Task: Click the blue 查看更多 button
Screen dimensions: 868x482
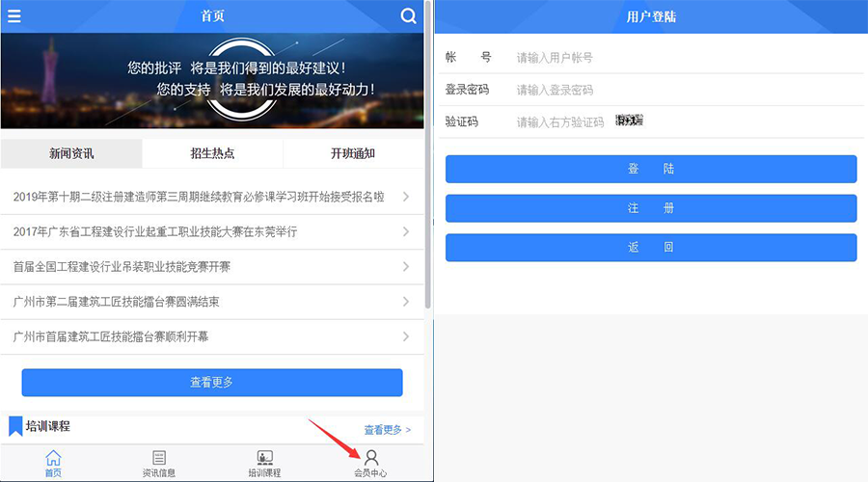Action: coord(212,383)
